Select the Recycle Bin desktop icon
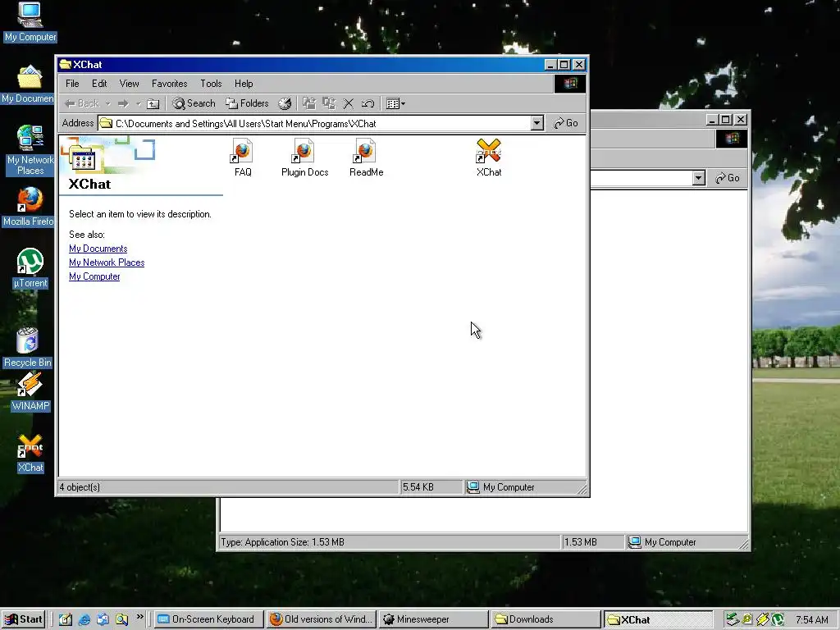Image resolution: width=840 pixels, height=630 pixels. tap(28, 348)
